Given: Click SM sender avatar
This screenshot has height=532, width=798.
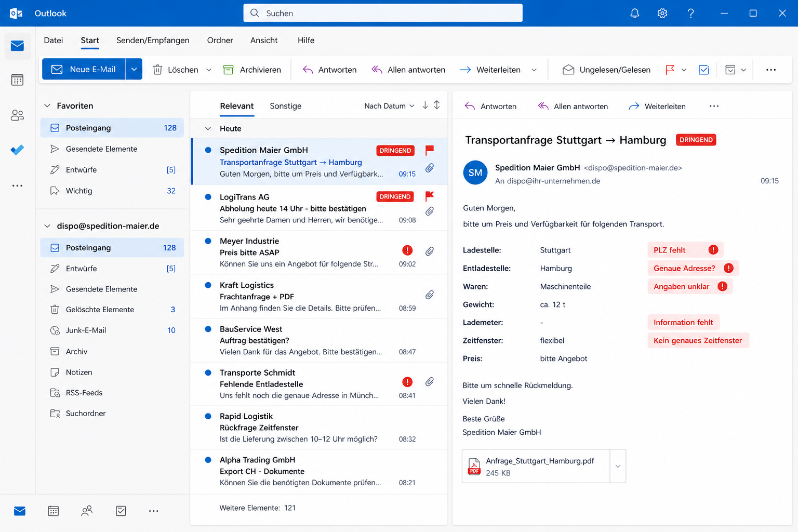Looking at the screenshot, I should click(x=475, y=173).
